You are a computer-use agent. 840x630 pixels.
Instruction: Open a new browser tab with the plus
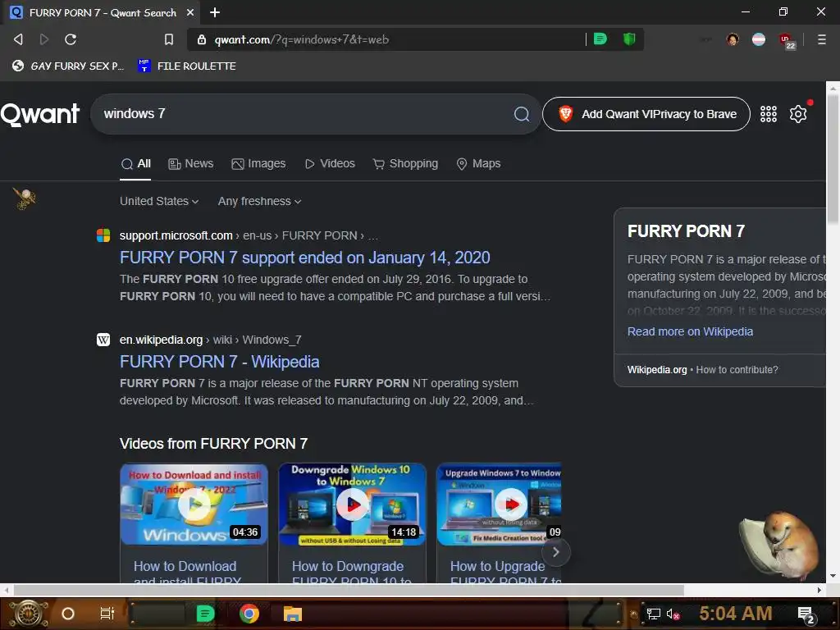(x=215, y=12)
